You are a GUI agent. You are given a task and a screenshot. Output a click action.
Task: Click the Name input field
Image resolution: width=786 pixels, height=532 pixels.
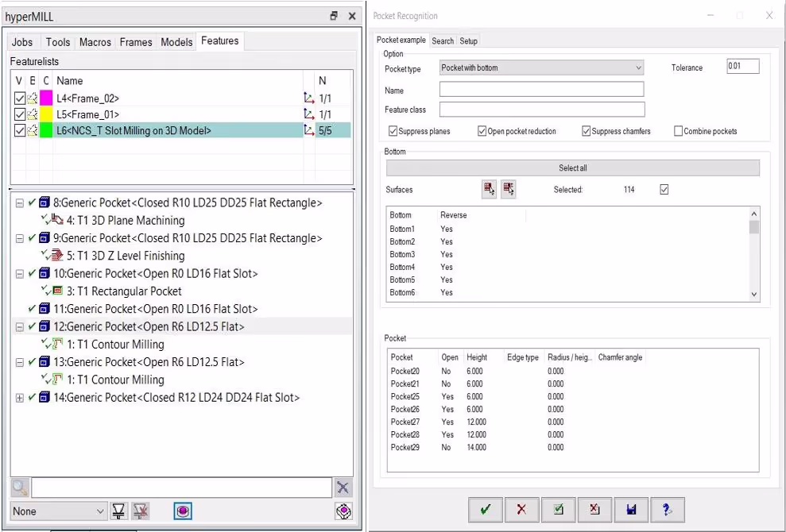coord(541,89)
